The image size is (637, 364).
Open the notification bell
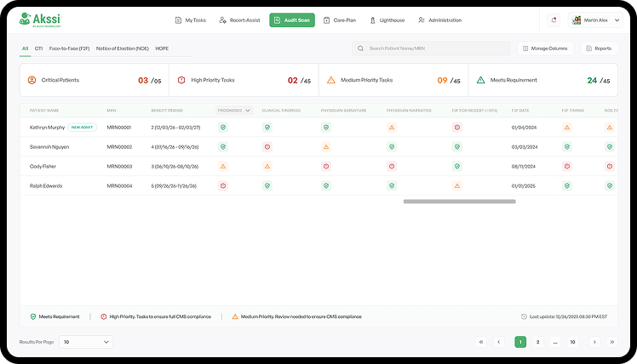coord(554,20)
